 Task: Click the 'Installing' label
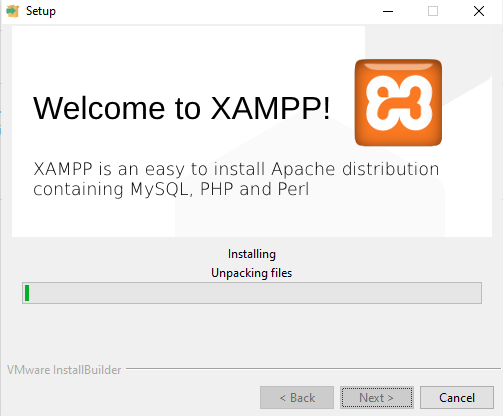click(252, 254)
